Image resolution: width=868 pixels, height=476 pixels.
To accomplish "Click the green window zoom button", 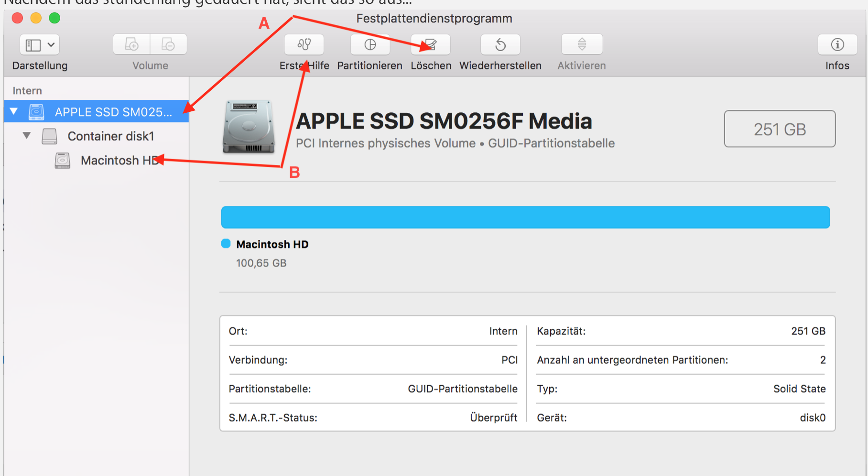I will 54,18.
